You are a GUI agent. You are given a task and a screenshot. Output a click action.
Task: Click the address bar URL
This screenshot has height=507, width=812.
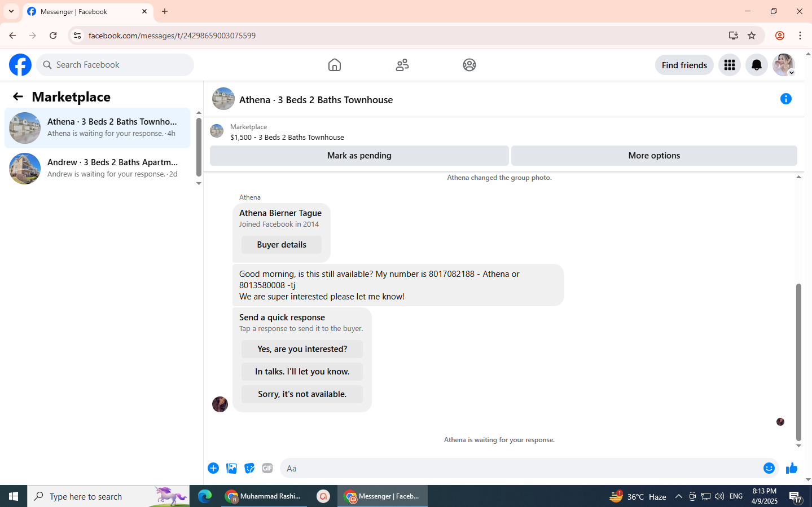tap(172, 36)
